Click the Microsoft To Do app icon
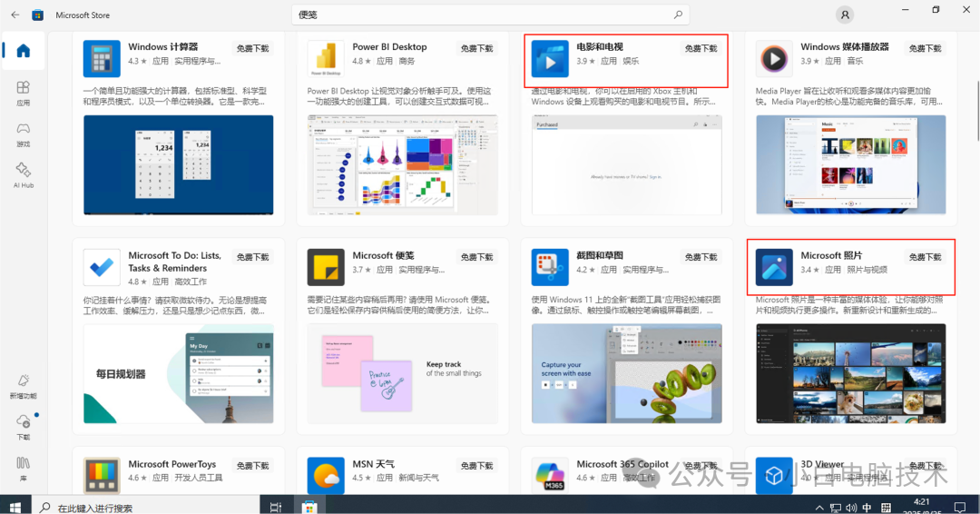The image size is (980, 514). [x=102, y=267]
